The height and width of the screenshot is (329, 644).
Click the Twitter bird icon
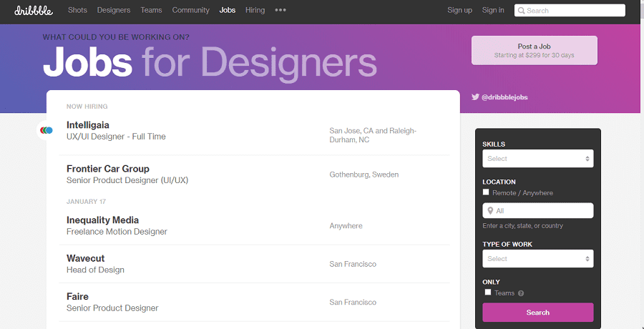(475, 97)
